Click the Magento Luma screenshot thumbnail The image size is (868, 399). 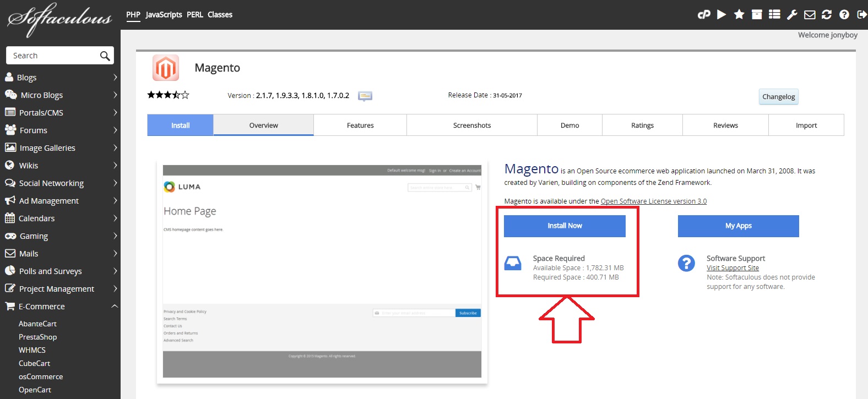pos(322,271)
